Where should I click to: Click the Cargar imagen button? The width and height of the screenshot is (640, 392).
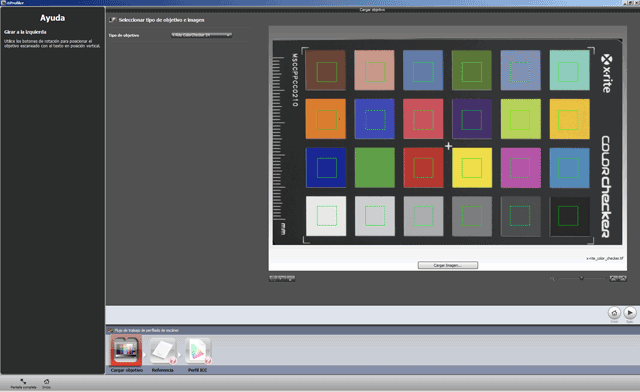click(x=448, y=265)
